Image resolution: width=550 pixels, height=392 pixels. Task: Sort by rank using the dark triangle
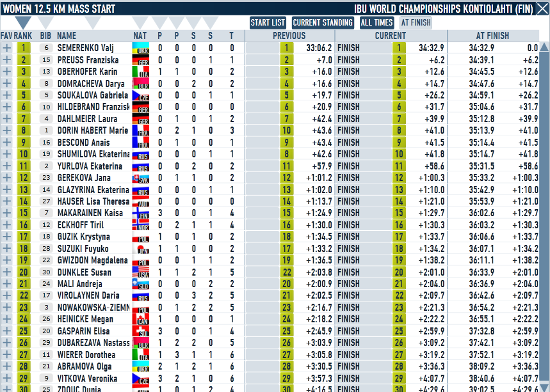(23, 22)
